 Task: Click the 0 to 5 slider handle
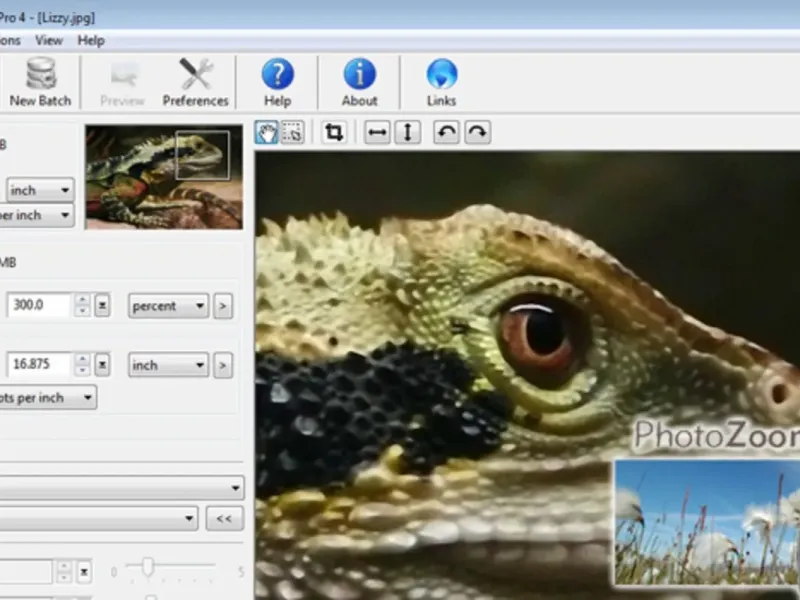coord(148,567)
